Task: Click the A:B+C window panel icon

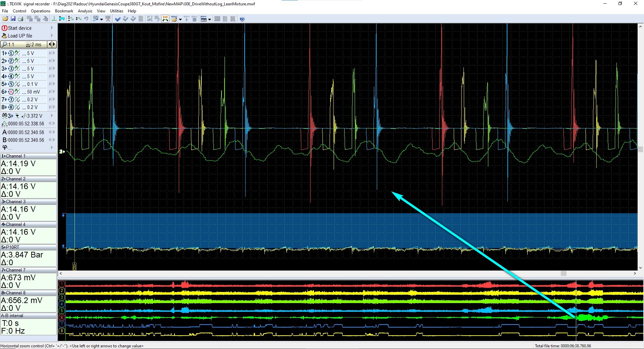Action: coord(203,19)
